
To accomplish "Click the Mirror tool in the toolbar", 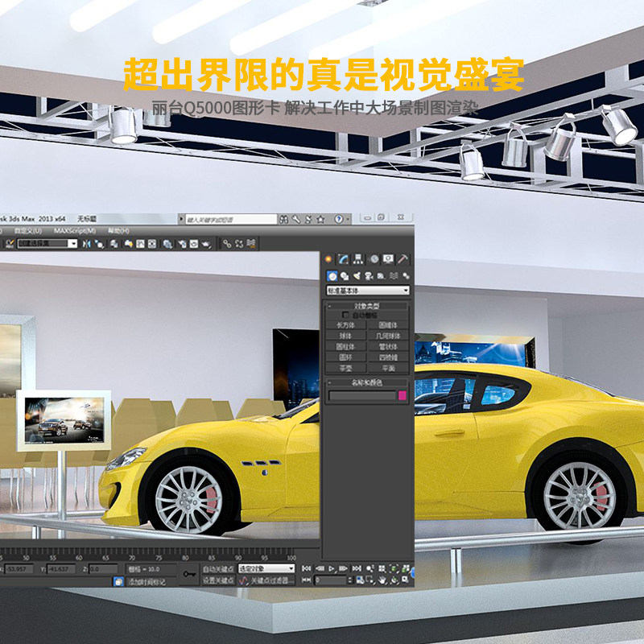I will pos(87,244).
